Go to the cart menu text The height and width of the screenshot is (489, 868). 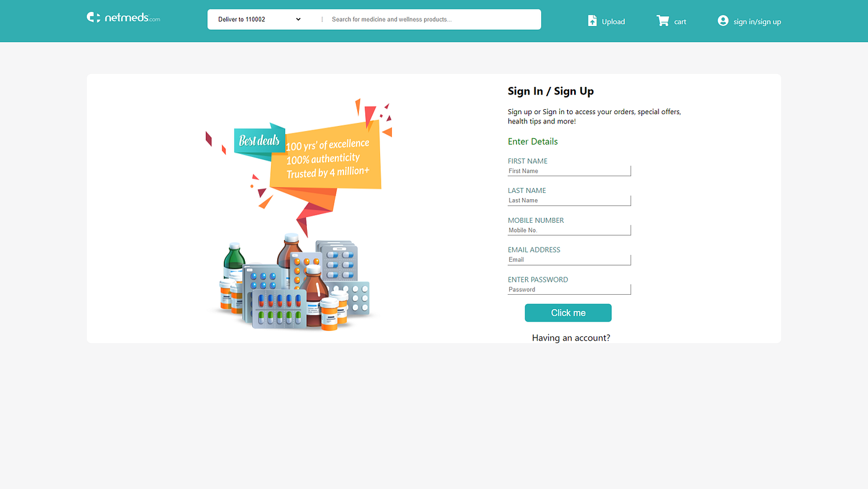tap(680, 22)
